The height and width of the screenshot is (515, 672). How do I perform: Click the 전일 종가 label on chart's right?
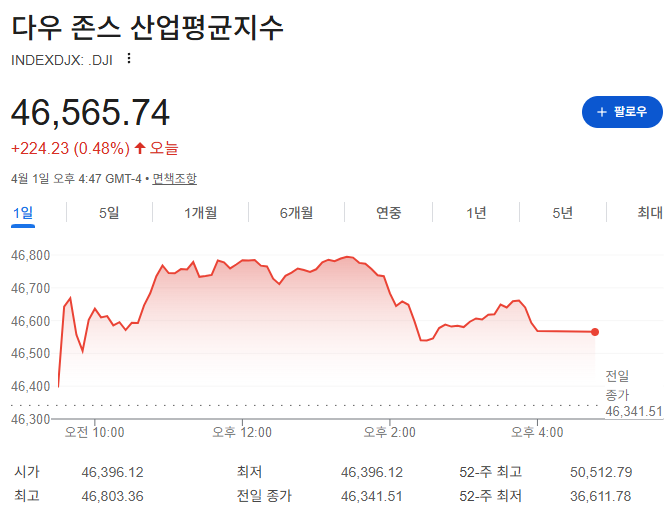618,385
